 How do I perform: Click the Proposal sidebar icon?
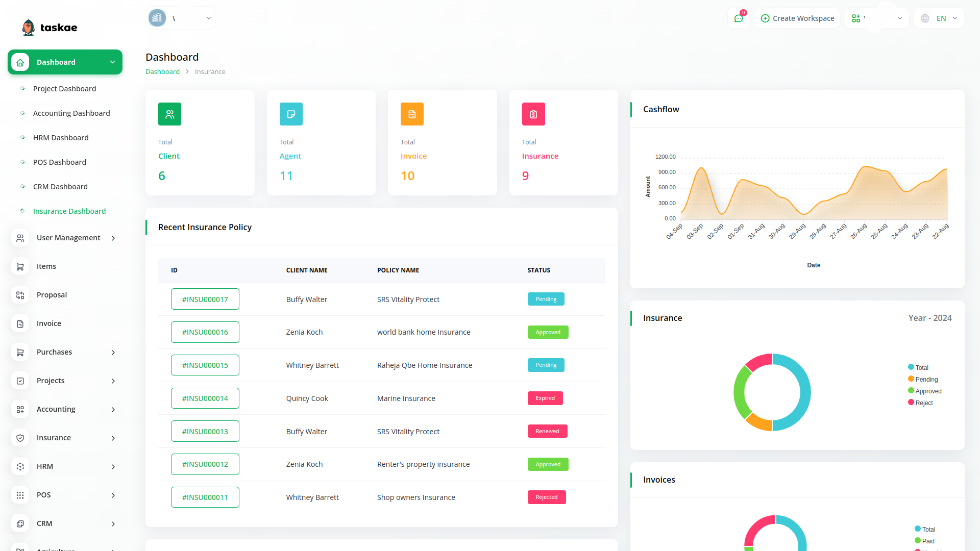tap(20, 295)
